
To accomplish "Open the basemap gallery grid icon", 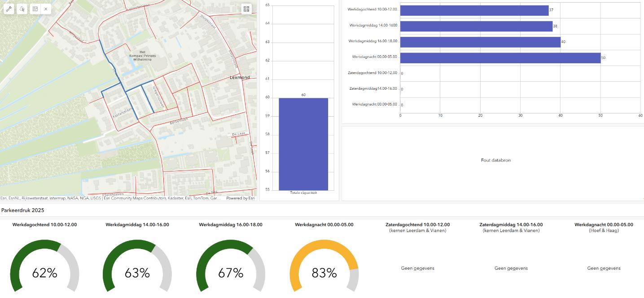I will [246, 9].
